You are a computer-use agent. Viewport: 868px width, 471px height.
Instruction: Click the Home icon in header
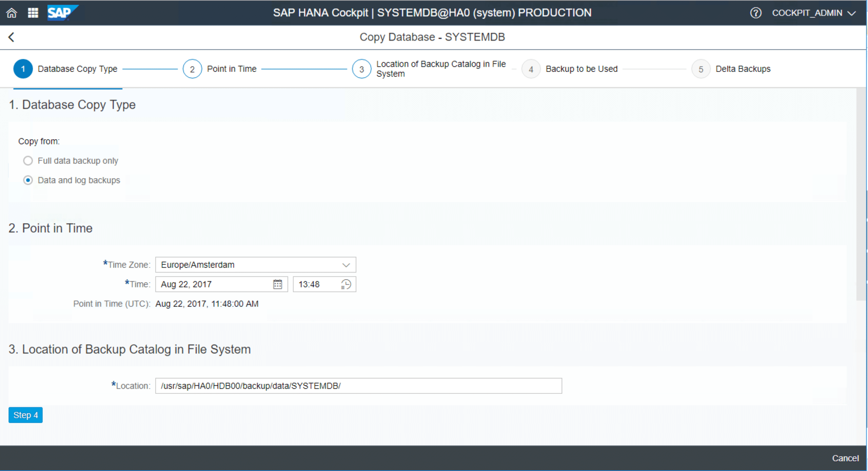[12, 13]
